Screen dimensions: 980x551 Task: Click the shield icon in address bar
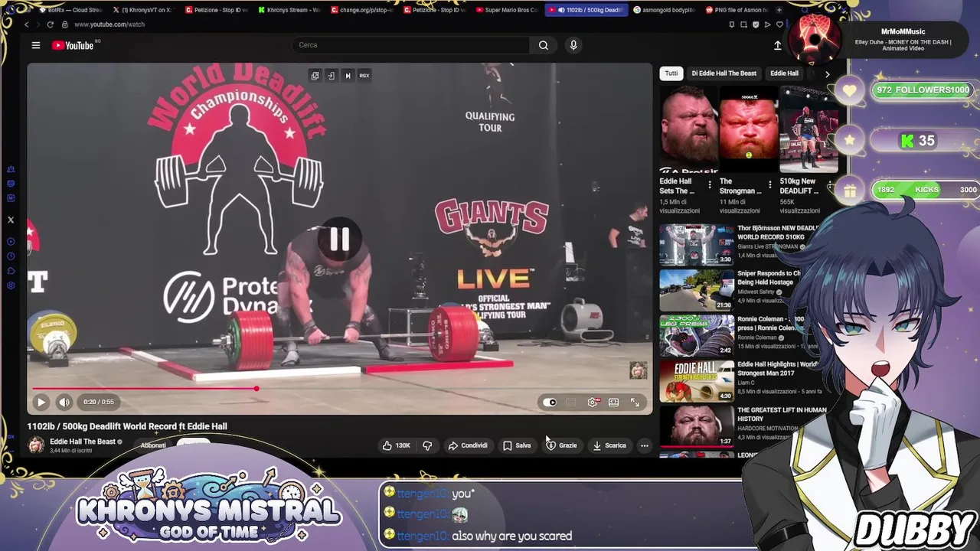[x=756, y=24]
